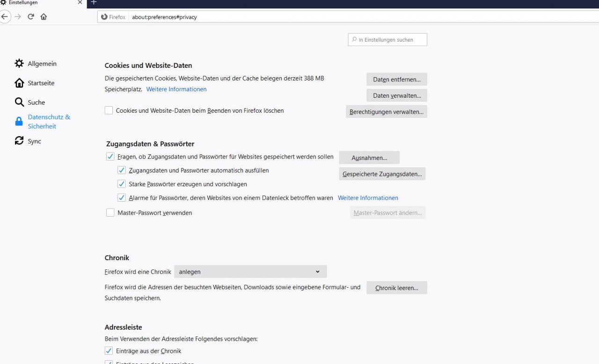Click the Cookies und Website-Daten heading
This screenshot has width=599, height=364.
[148, 66]
